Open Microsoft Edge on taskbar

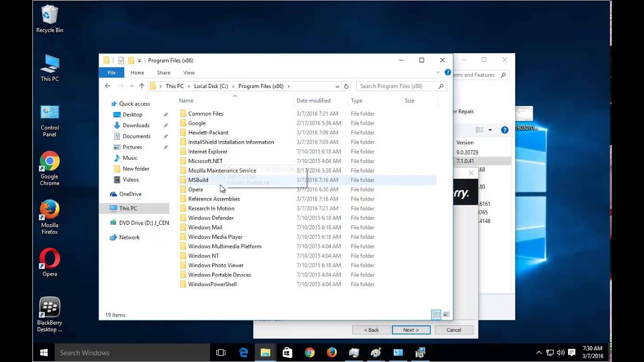(x=244, y=352)
